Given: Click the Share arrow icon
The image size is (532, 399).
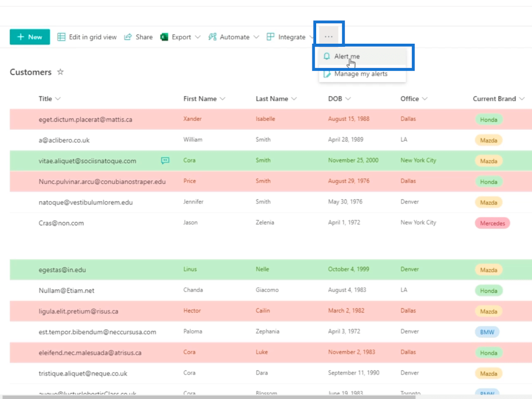Looking at the screenshot, I should pos(128,37).
